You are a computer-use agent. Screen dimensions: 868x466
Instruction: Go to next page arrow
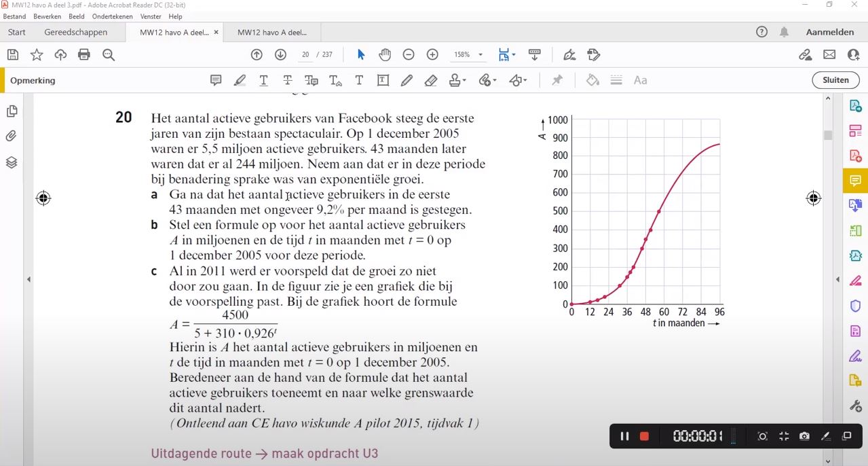pos(280,55)
